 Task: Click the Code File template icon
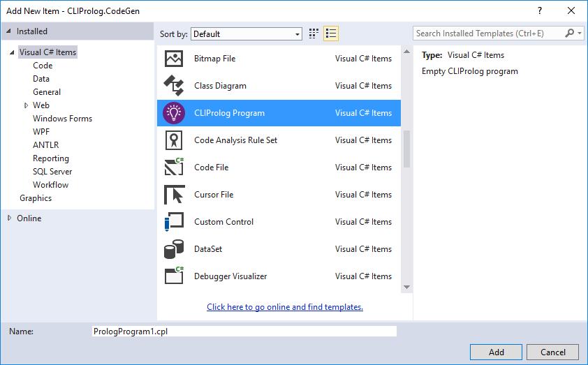coord(174,167)
